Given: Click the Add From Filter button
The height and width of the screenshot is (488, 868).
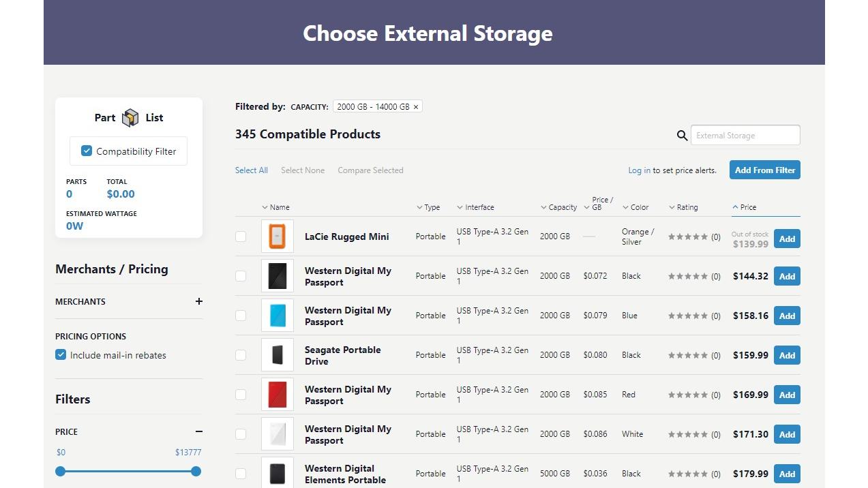Looking at the screenshot, I should (765, 170).
